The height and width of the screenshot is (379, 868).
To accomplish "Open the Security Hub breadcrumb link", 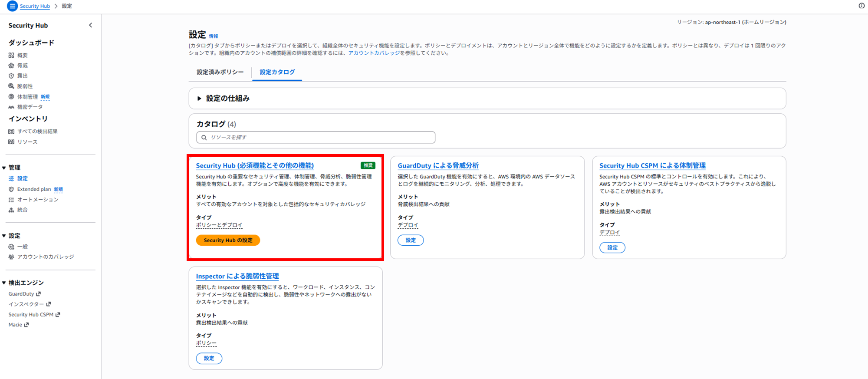I will (35, 6).
